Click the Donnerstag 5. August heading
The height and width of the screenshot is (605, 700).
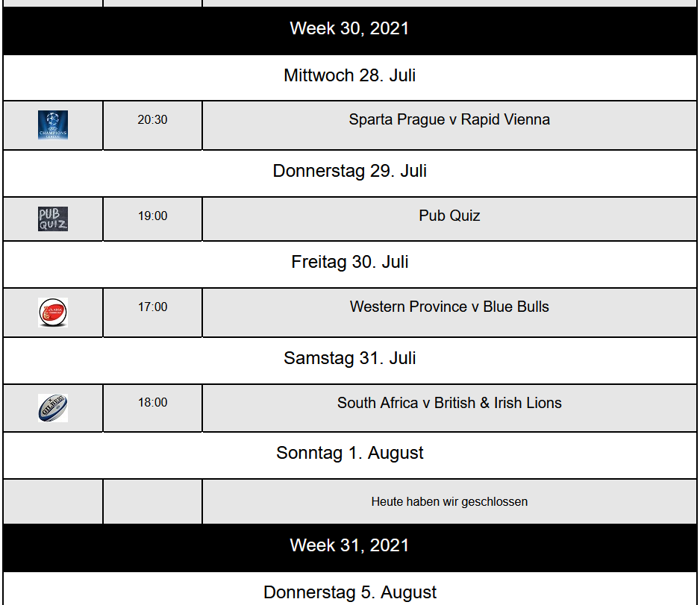coord(349,592)
